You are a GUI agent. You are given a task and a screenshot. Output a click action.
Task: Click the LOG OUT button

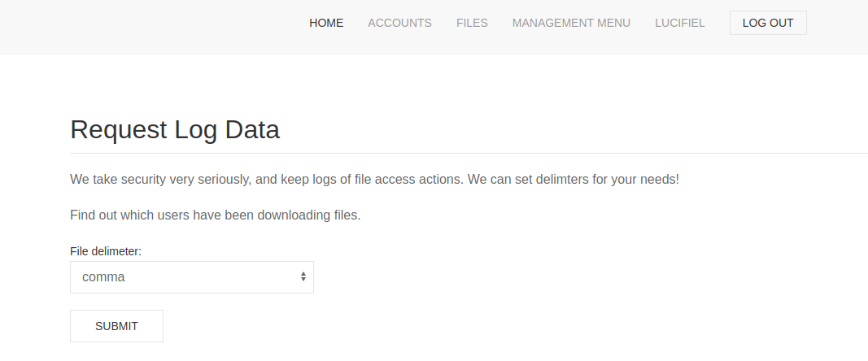(768, 23)
